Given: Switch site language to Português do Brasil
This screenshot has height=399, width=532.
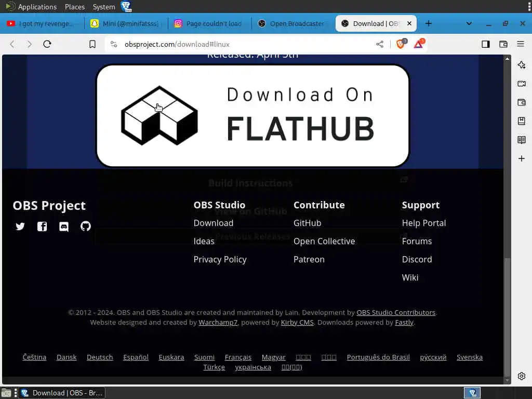Looking at the screenshot, I should click(378, 357).
